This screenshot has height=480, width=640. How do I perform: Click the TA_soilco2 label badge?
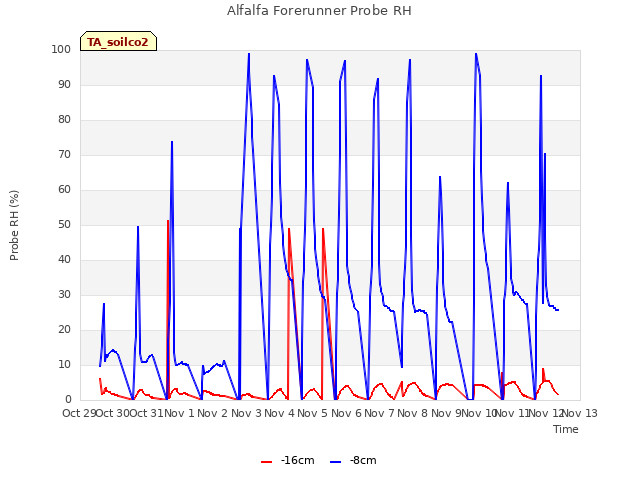click(118, 41)
